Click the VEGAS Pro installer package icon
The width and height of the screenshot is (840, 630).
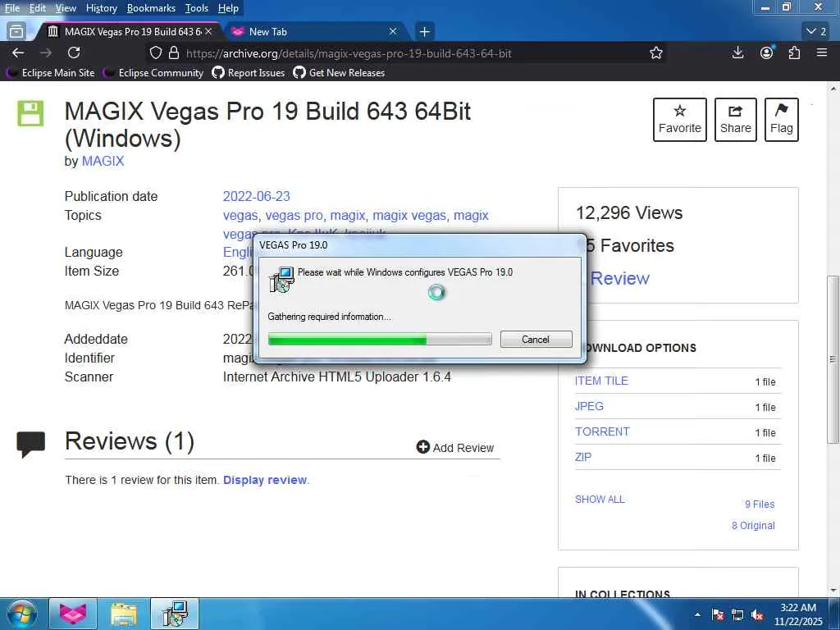point(282,280)
